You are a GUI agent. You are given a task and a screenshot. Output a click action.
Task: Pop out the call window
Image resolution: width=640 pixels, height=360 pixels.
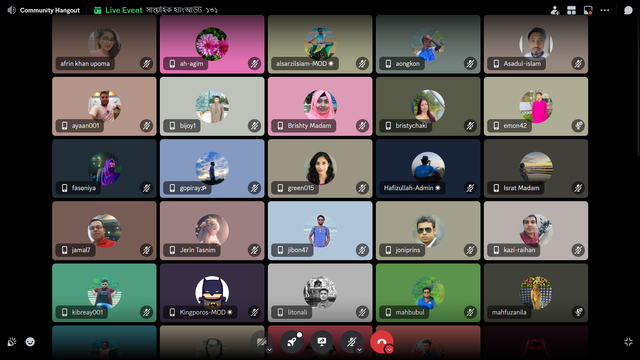[588, 10]
